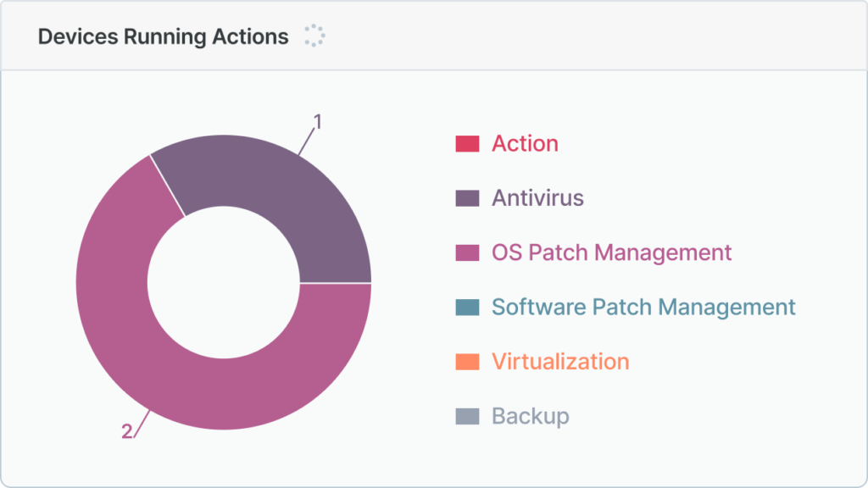Image resolution: width=868 pixels, height=488 pixels.
Task: Click the red Action legend swatch
Action: click(x=468, y=144)
